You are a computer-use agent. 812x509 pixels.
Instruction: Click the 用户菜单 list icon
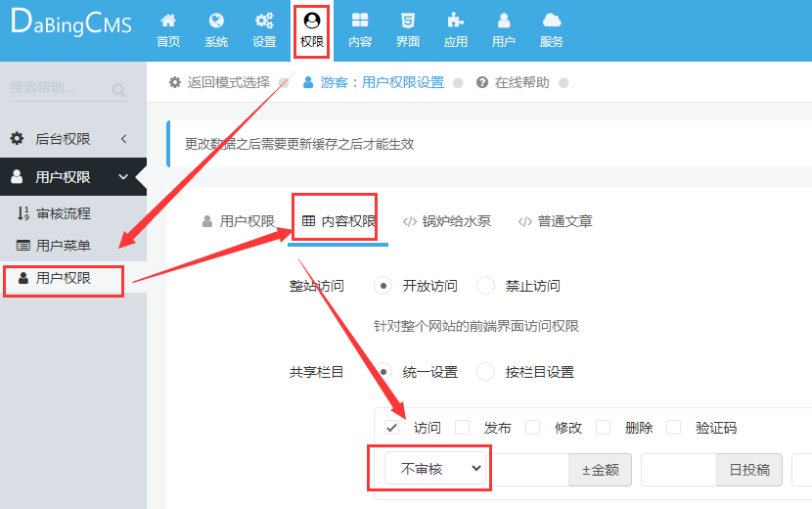click(x=23, y=245)
